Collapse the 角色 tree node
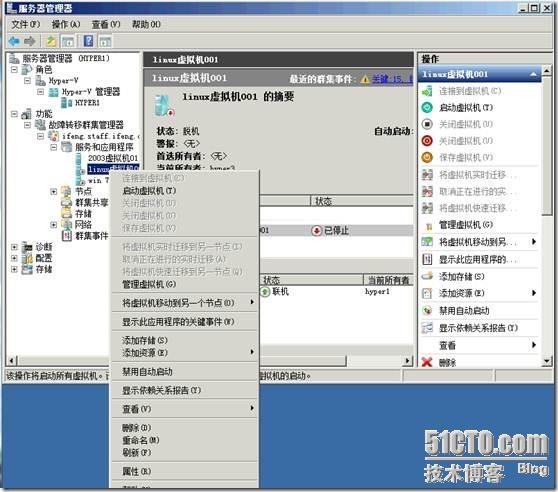This screenshot has height=492, width=558. point(14,69)
